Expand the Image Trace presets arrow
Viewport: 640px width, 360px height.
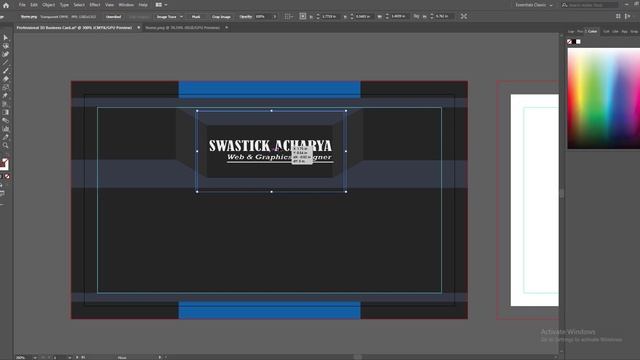pyautogui.click(x=182, y=17)
